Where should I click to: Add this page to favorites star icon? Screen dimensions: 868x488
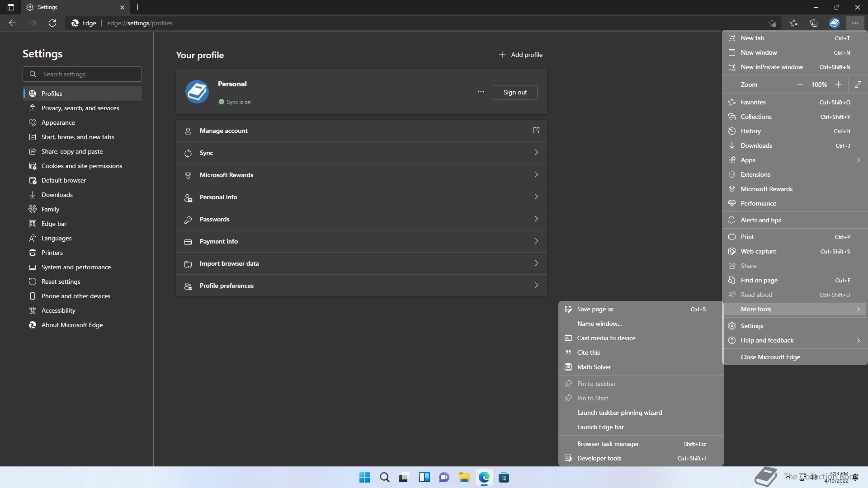tap(772, 23)
